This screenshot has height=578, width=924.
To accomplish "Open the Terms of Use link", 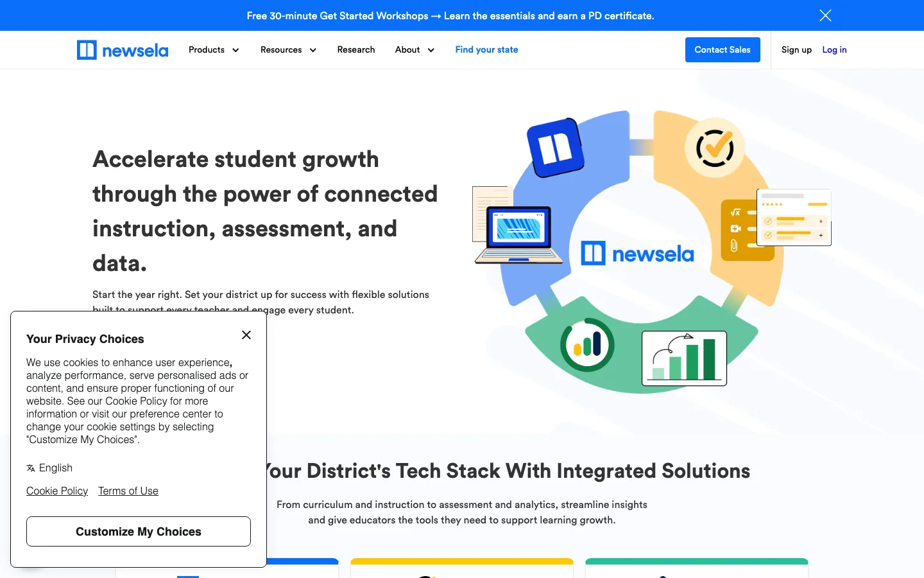I will pos(128,491).
